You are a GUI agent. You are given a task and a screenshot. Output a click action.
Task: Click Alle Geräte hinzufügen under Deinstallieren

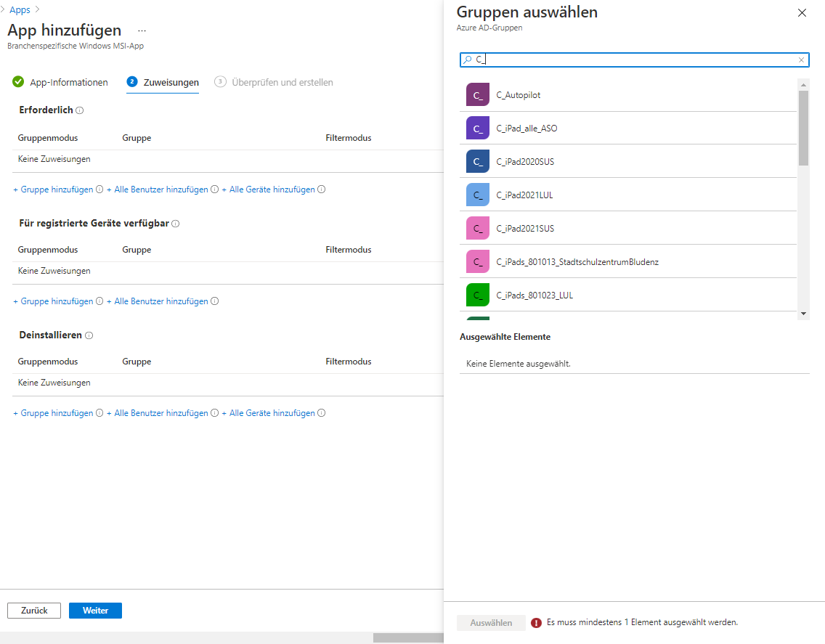click(272, 413)
